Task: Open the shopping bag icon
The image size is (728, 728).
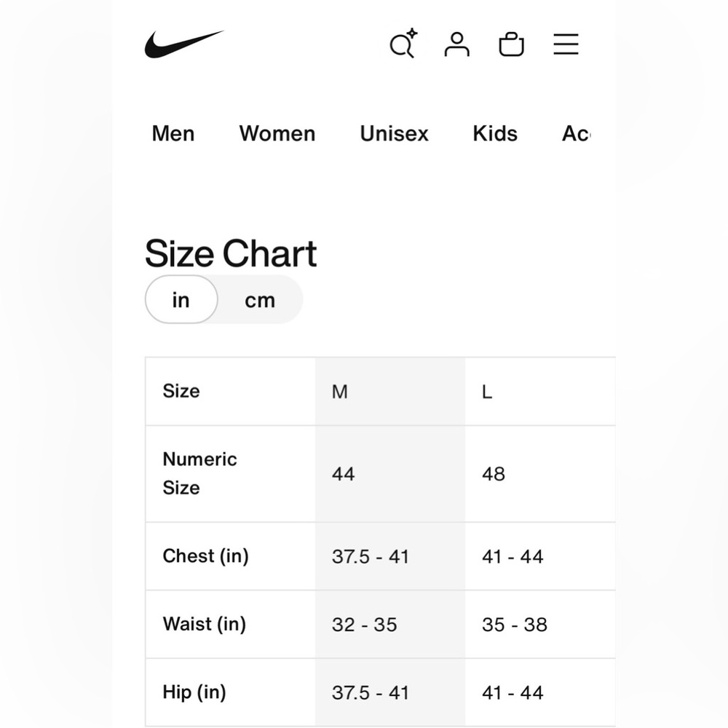Action: tap(511, 44)
